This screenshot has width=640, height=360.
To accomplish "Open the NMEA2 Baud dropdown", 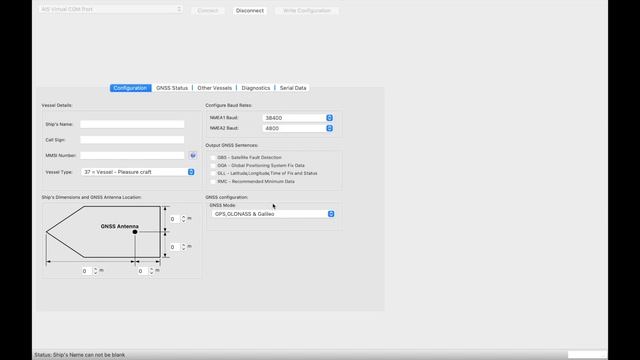I will 298,128.
